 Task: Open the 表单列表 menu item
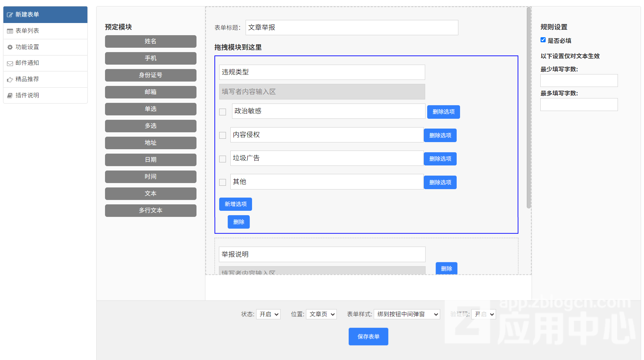point(27,31)
